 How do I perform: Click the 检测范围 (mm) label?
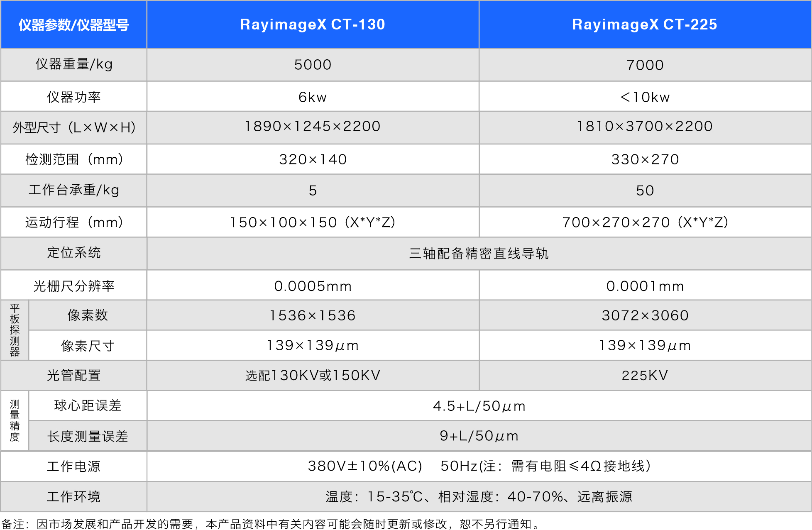coord(73,159)
